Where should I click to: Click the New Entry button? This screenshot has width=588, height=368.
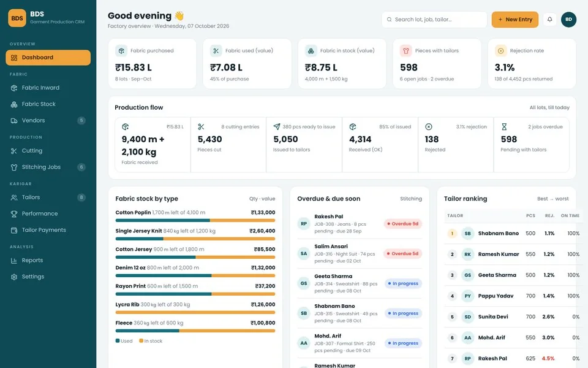click(x=515, y=20)
